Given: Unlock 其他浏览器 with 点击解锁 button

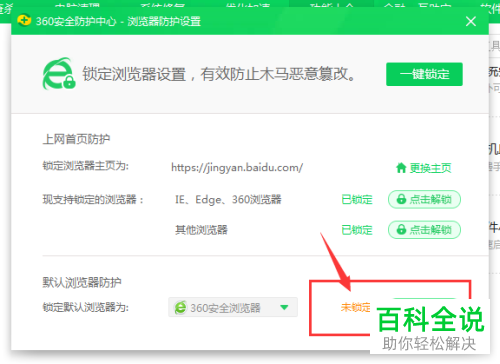Looking at the screenshot, I should [x=424, y=230].
